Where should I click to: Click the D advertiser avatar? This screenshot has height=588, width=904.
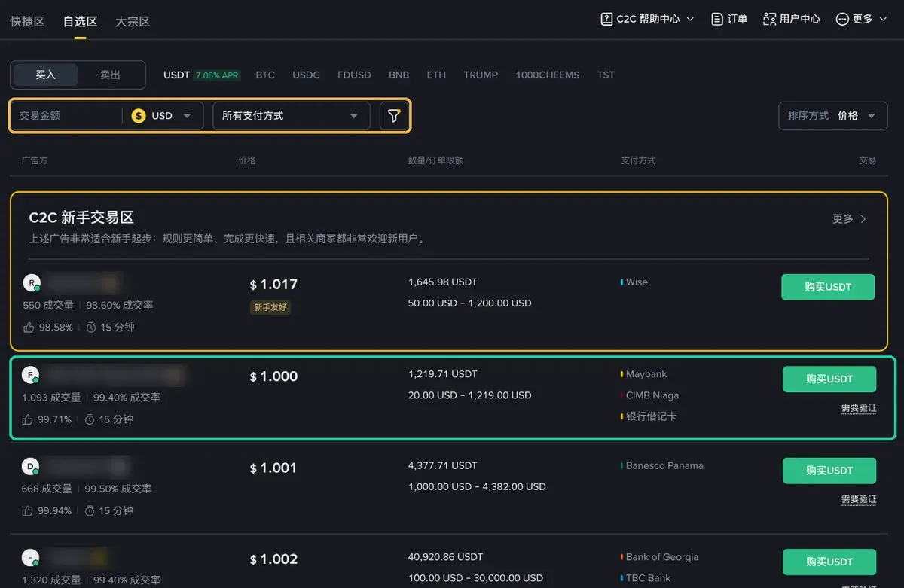coord(30,467)
